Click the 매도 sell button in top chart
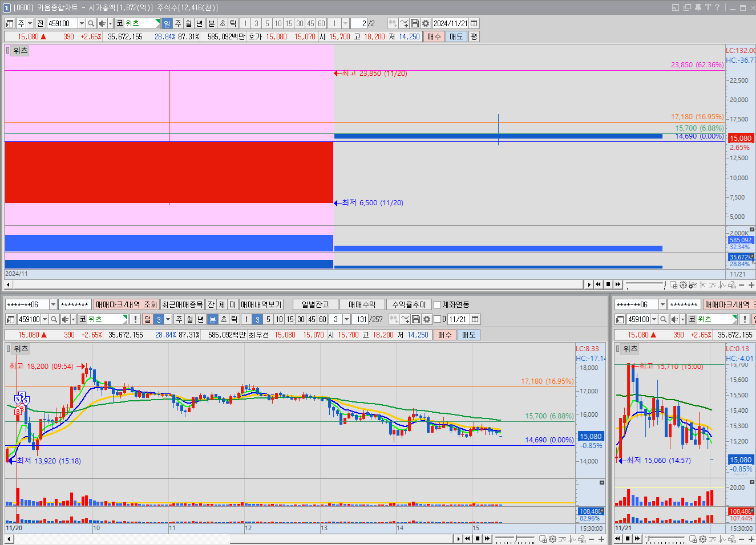This screenshot has width=756, height=545. coord(456,36)
